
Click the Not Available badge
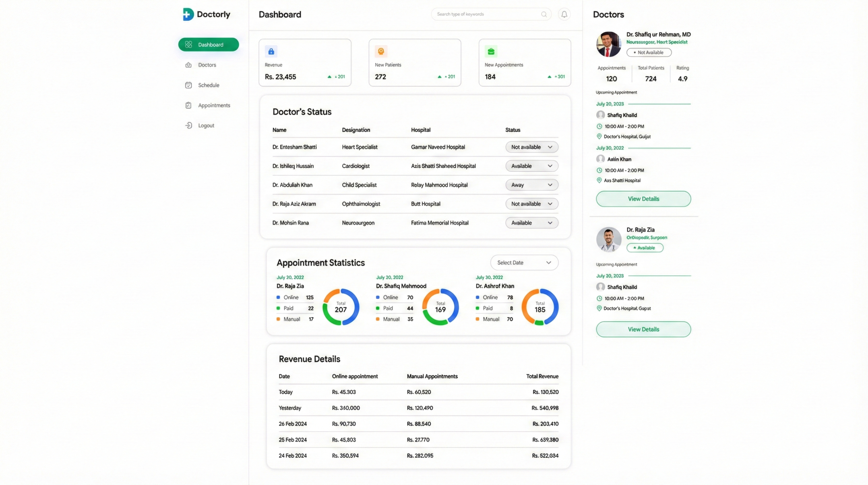tap(649, 52)
